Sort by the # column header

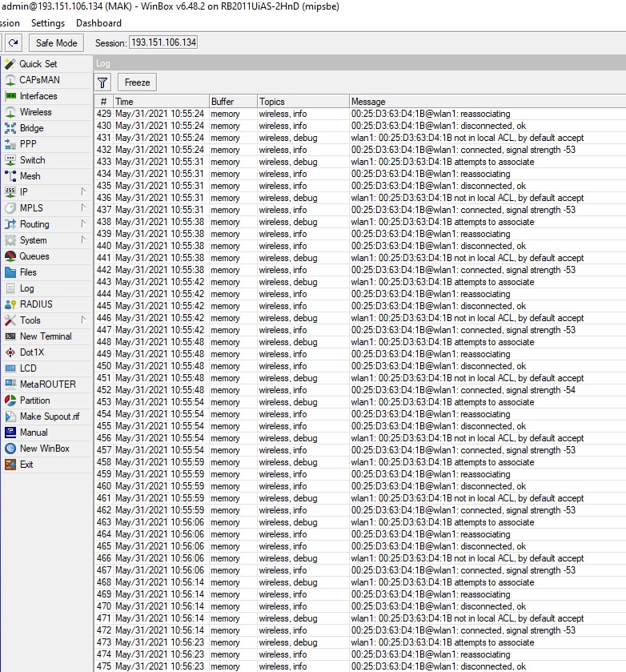click(104, 102)
